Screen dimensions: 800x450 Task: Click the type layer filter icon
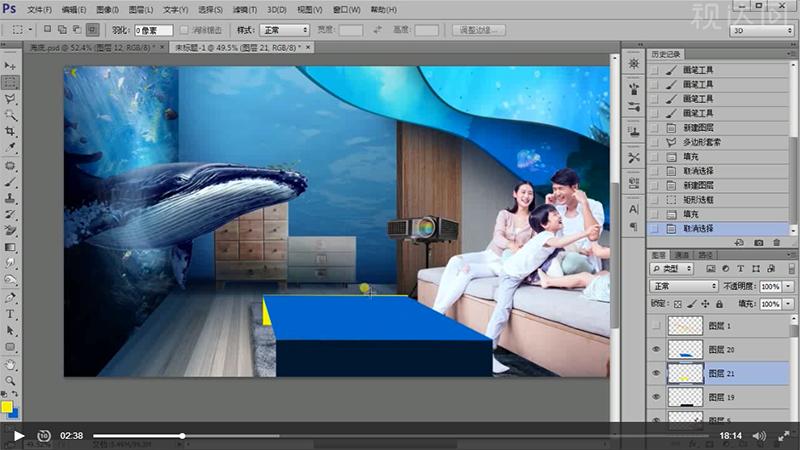point(741,268)
